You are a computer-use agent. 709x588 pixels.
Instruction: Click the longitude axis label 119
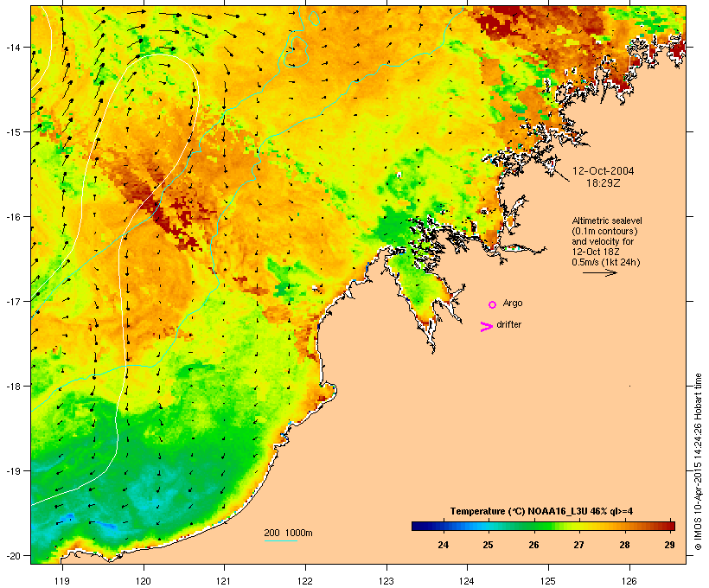(62, 581)
